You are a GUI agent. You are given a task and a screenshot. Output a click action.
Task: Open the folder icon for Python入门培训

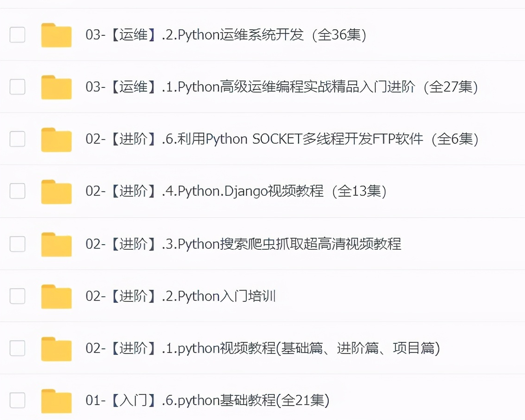click(56, 296)
